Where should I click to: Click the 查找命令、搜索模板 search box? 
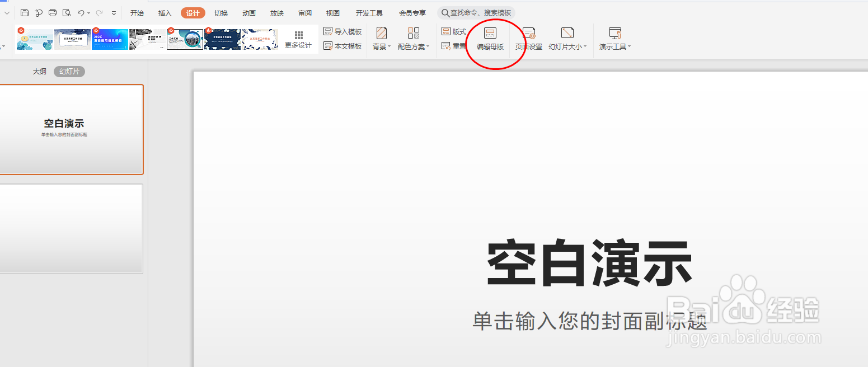(476, 13)
